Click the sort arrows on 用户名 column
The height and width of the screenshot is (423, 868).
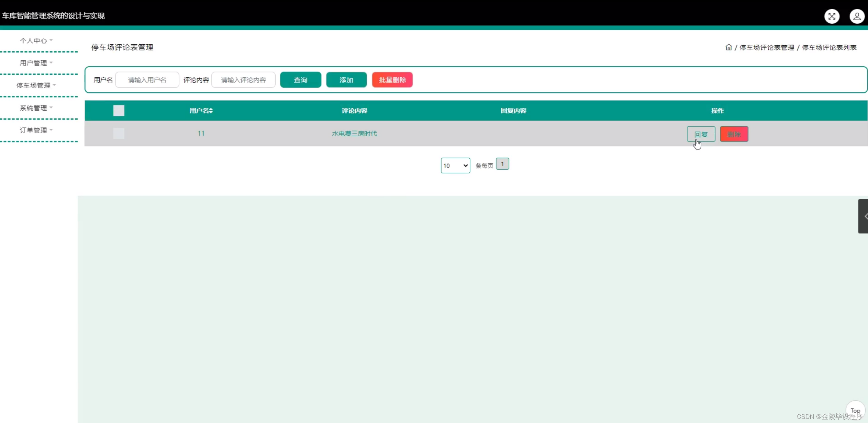[x=211, y=111]
